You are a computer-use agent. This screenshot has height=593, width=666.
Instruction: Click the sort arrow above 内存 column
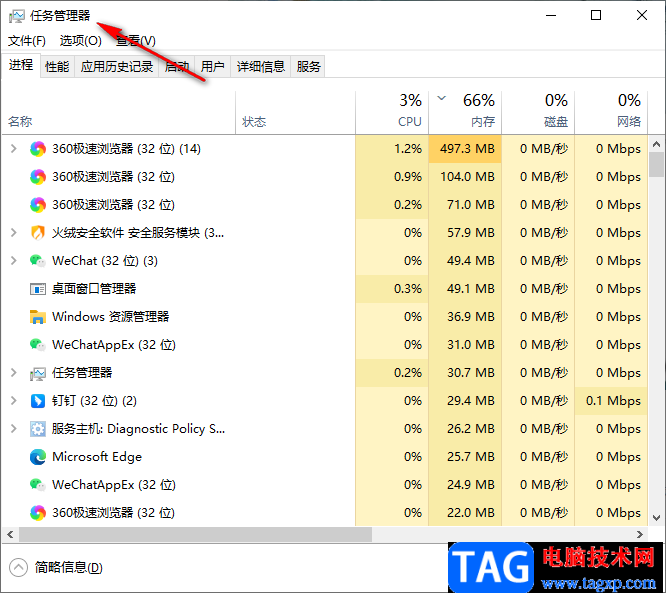coord(442,99)
